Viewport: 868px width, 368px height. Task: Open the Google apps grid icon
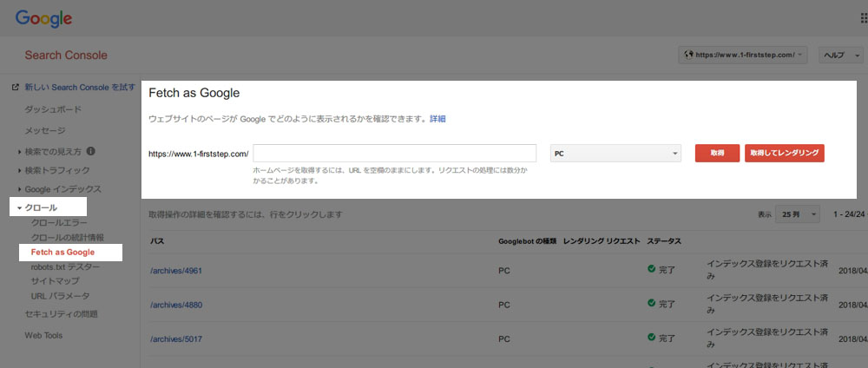pos(865,18)
